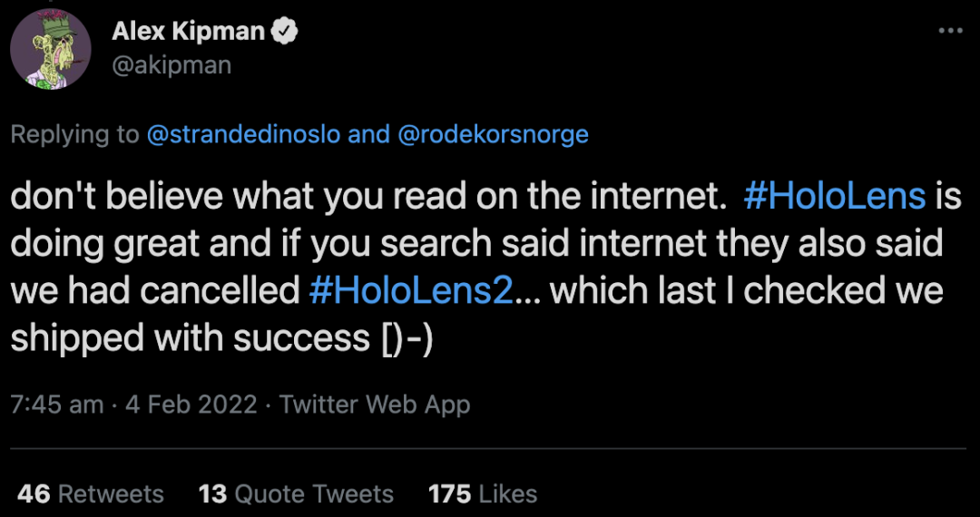View the 13 Quote Tweets list
Screen dimensions: 980x517
click(x=296, y=493)
